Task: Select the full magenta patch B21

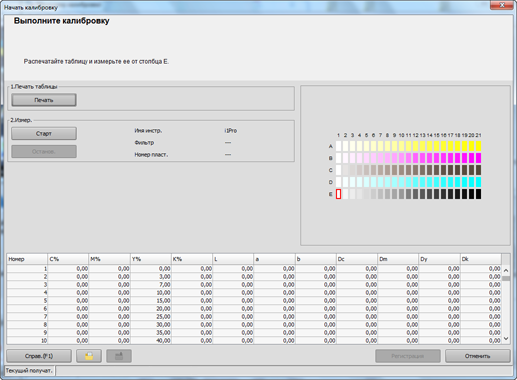Action: click(478, 158)
